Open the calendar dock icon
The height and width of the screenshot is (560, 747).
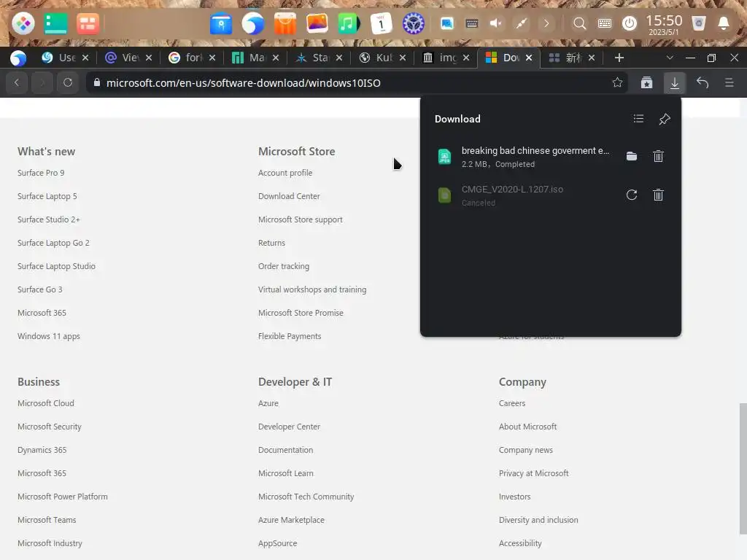(381, 23)
